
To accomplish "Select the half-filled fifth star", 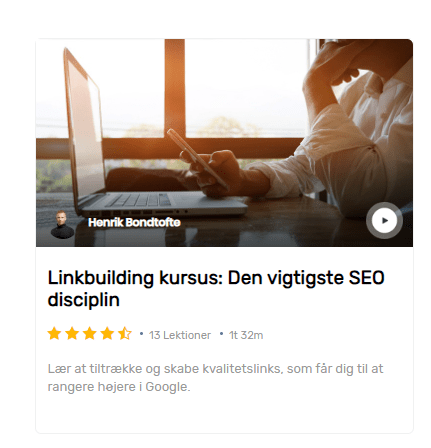I will click(125, 334).
